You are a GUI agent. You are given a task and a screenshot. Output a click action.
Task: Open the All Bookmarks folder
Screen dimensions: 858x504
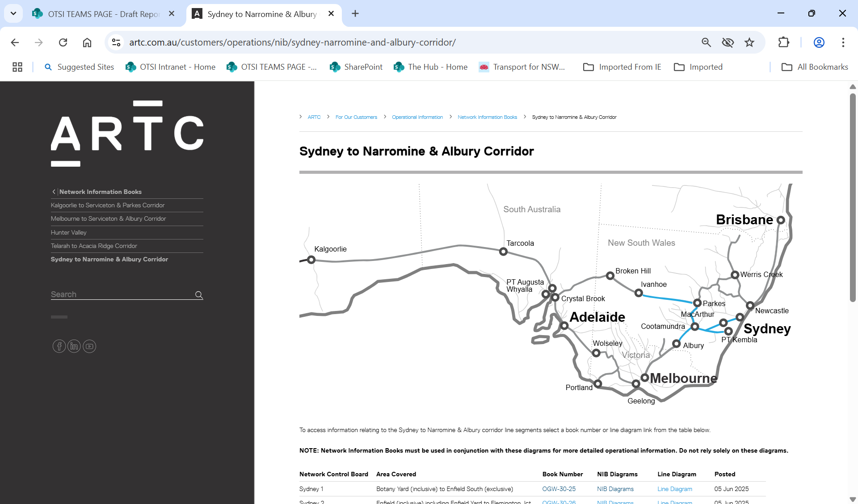[x=814, y=67]
